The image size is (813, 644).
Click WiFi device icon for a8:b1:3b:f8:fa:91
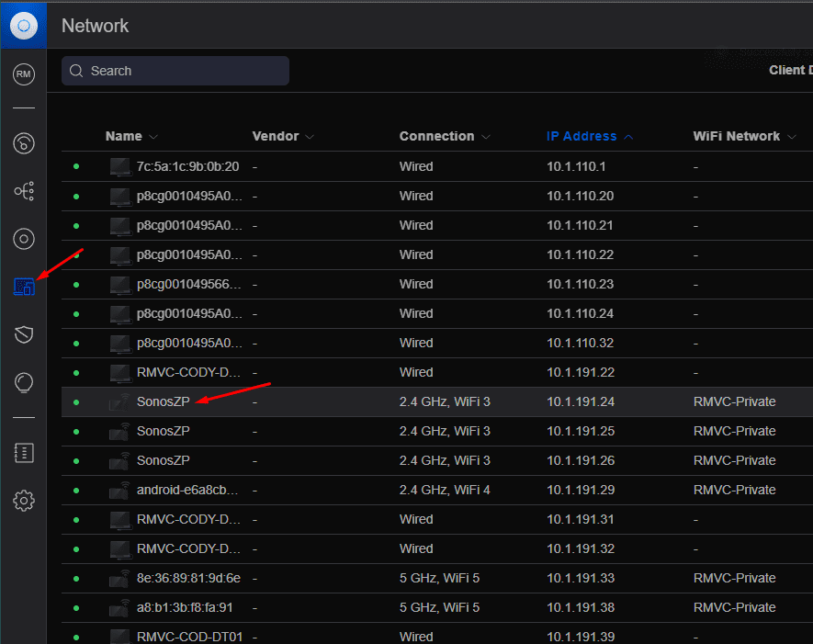(x=119, y=608)
